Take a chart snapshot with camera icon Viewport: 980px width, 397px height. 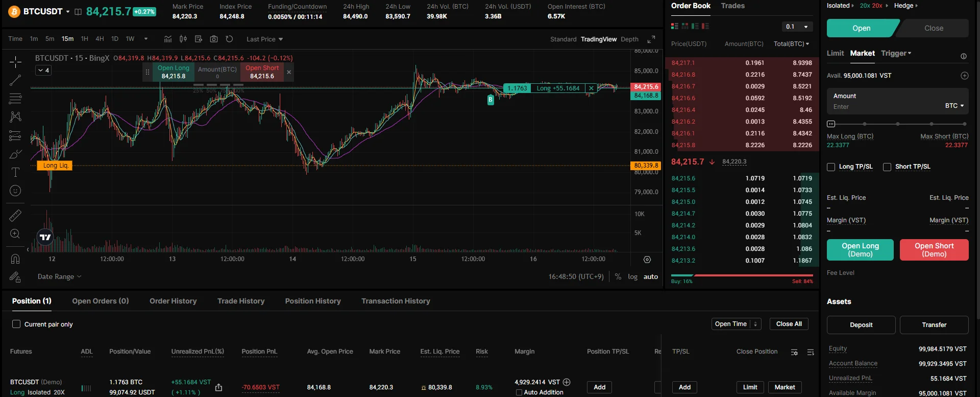(x=214, y=39)
